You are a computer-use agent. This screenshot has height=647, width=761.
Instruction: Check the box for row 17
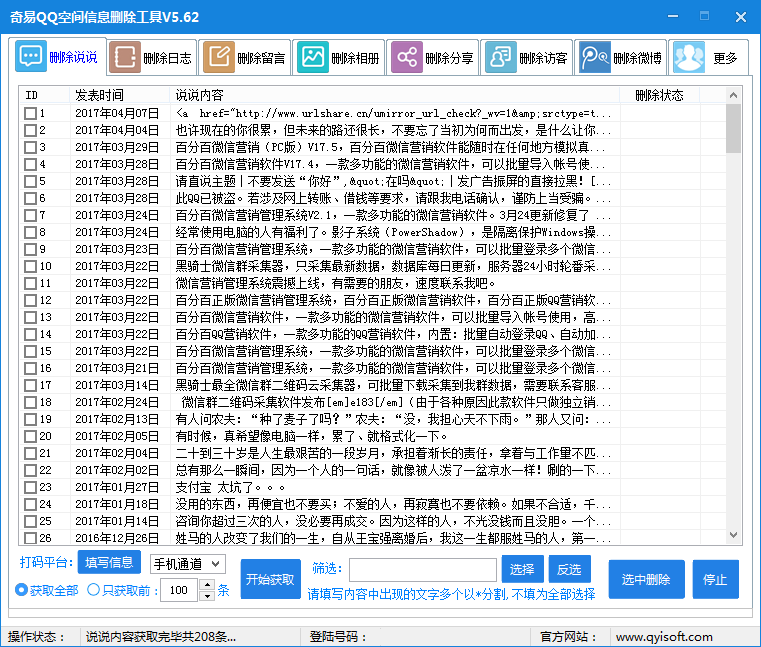pyautogui.click(x=31, y=385)
